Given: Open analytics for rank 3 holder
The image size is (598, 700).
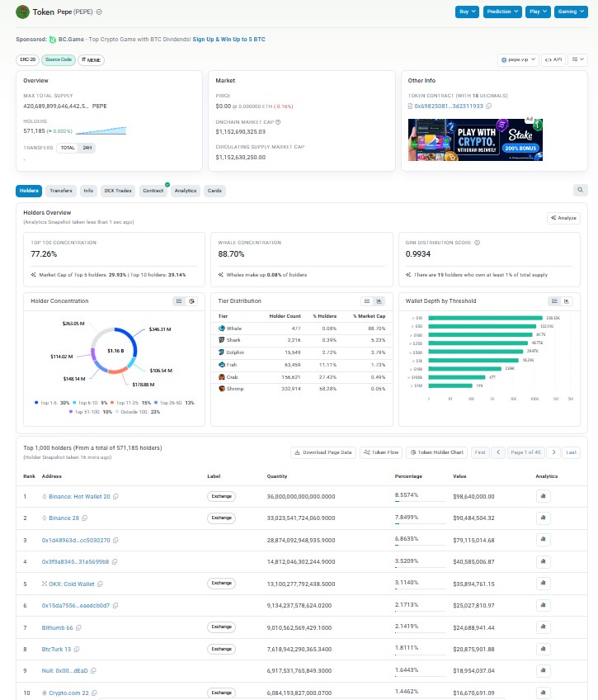Looking at the screenshot, I should point(544,539).
